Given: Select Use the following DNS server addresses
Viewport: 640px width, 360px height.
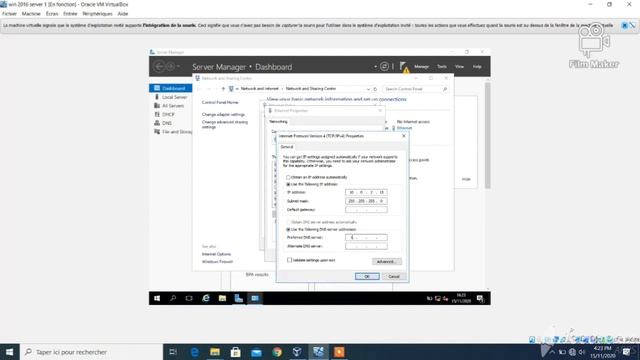Looking at the screenshot, I should tap(321, 230).
